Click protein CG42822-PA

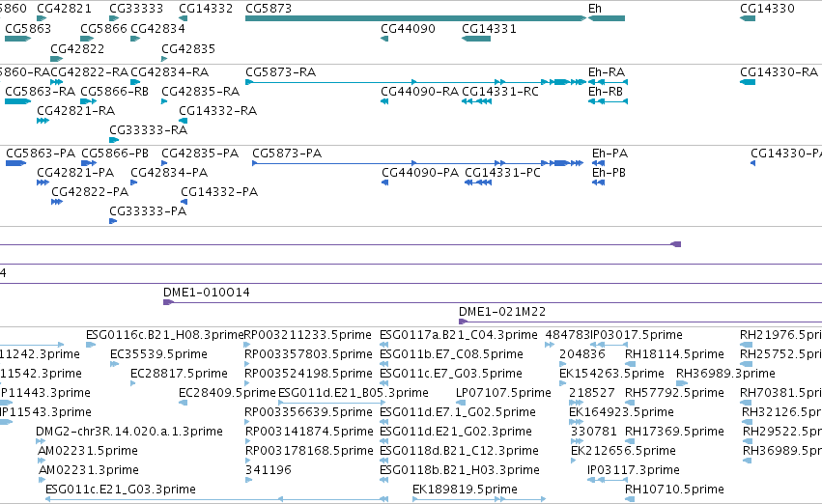(57, 202)
